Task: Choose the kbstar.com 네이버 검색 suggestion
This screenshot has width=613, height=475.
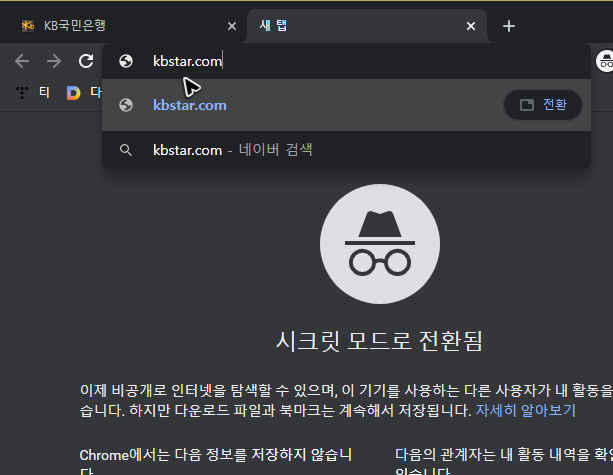Action: coord(346,150)
